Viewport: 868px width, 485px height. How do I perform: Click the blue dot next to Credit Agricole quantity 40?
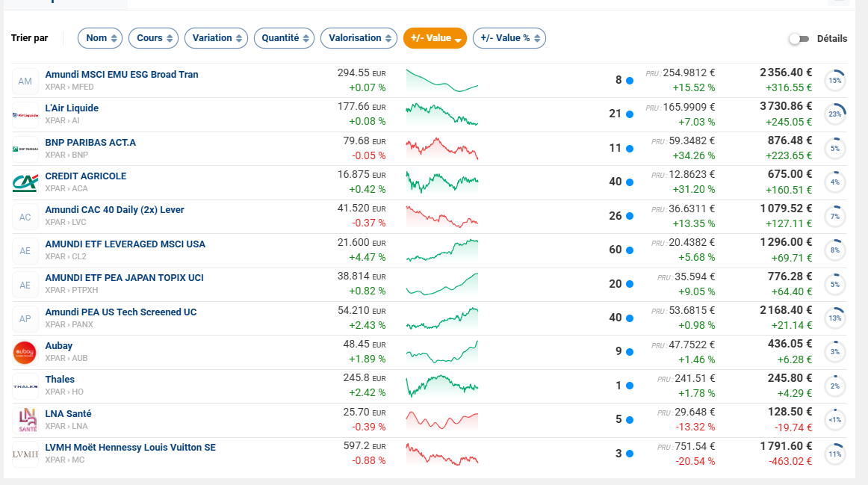coord(630,182)
